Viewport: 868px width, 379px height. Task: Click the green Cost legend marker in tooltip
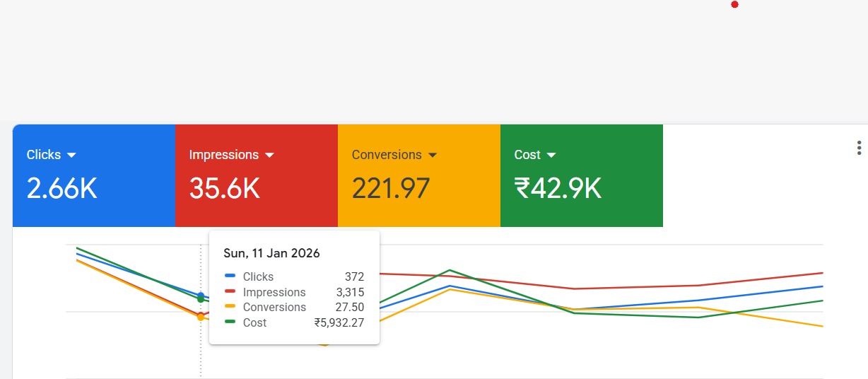click(230, 322)
